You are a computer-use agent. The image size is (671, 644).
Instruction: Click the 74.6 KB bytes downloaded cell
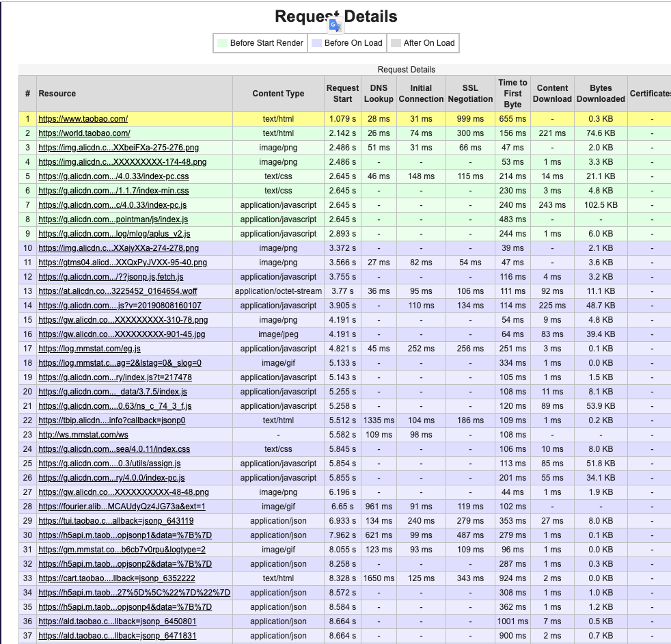[601, 133]
